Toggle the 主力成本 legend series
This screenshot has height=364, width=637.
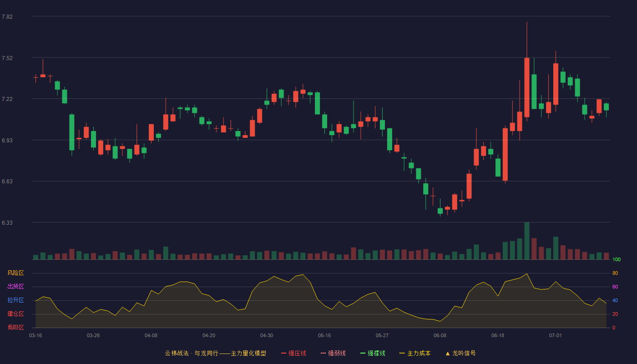415,353
